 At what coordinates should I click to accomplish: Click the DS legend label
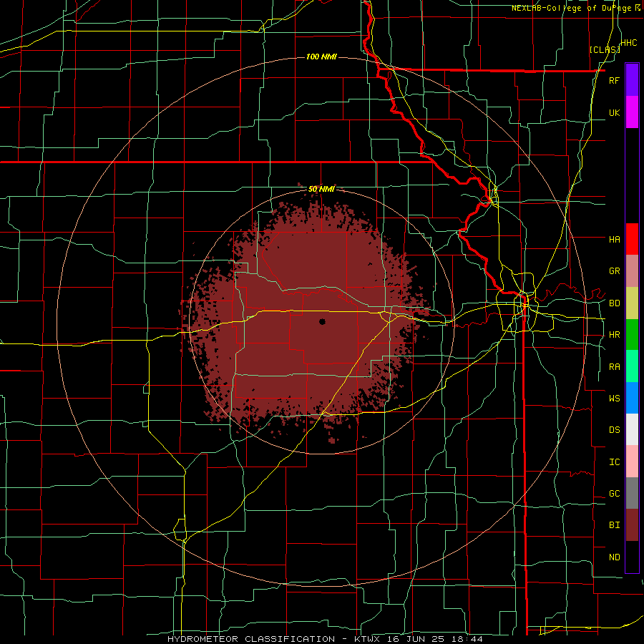click(x=614, y=430)
